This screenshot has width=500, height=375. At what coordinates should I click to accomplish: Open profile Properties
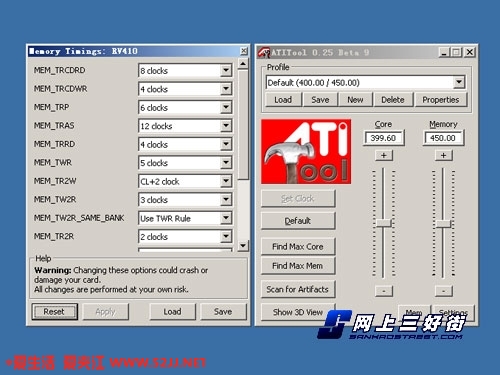(x=440, y=100)
